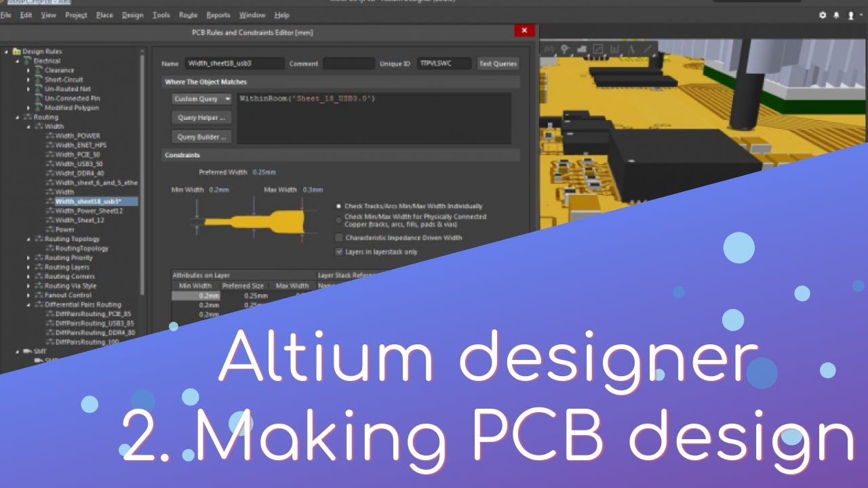Collapse the Design Rules root node
This screenshot has height=488, width=868.
pos(7,52)
